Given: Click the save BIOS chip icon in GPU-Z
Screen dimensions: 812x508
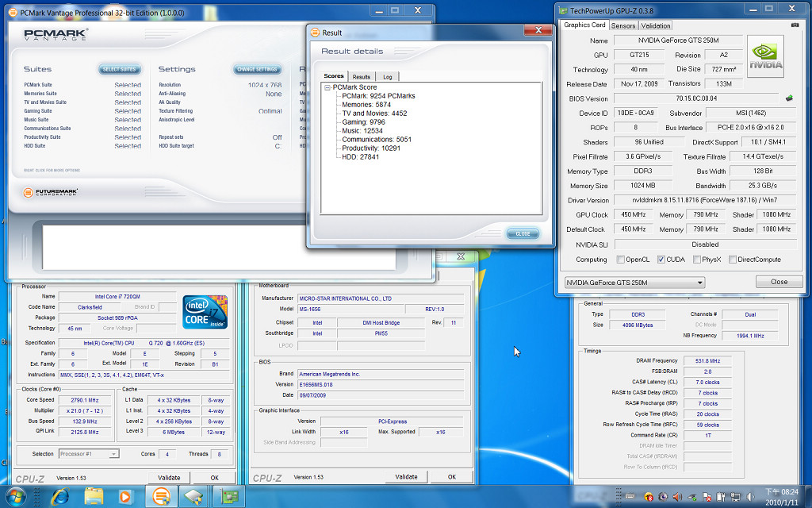Looking at the screenshot, I should click(789, 98).
